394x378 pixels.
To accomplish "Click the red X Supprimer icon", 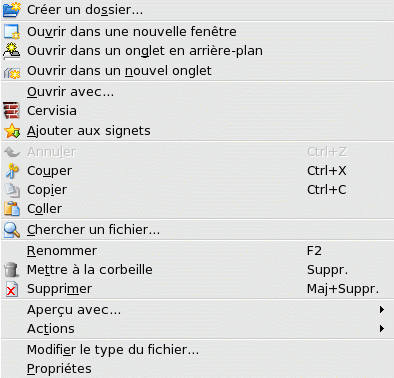I will click(12, 289).
